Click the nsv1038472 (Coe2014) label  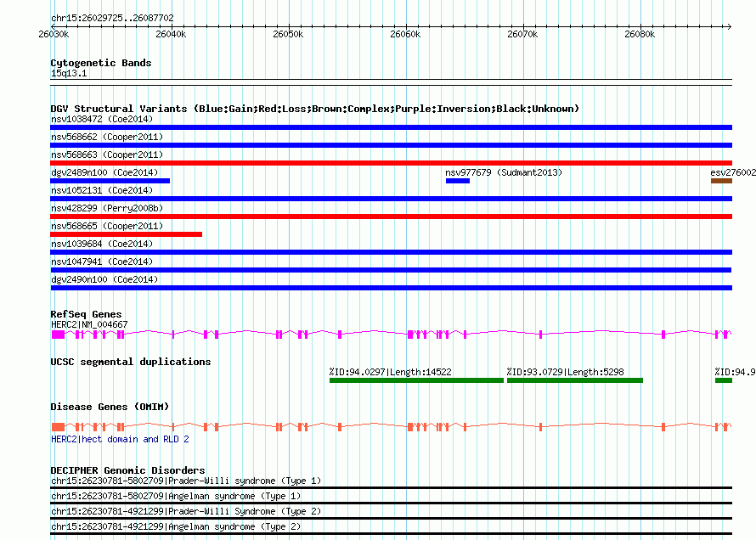point(102,119)
